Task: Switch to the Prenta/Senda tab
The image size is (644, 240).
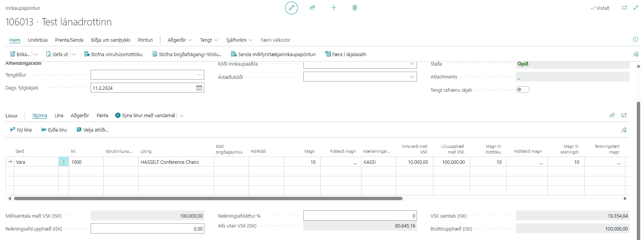Action: 69,40
